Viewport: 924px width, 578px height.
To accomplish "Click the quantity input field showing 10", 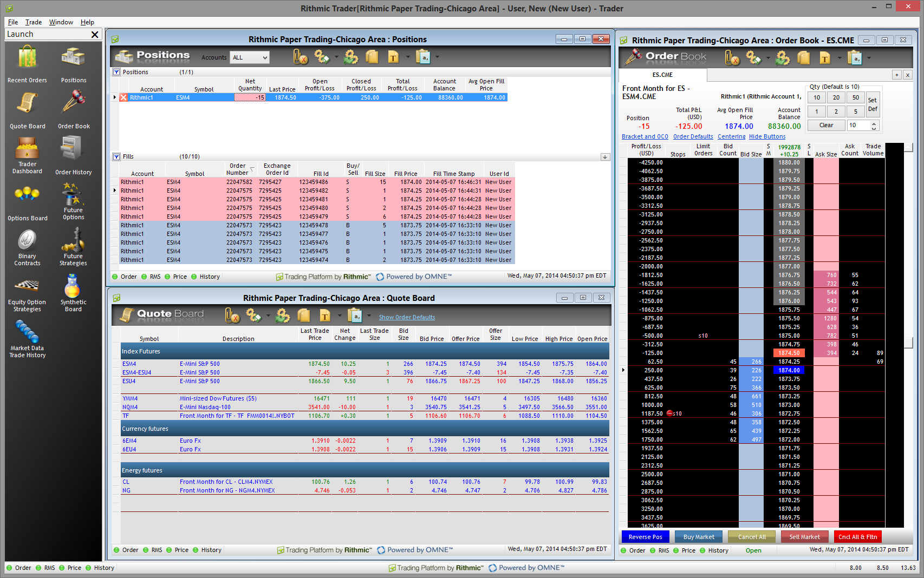I will coord(858,125).
